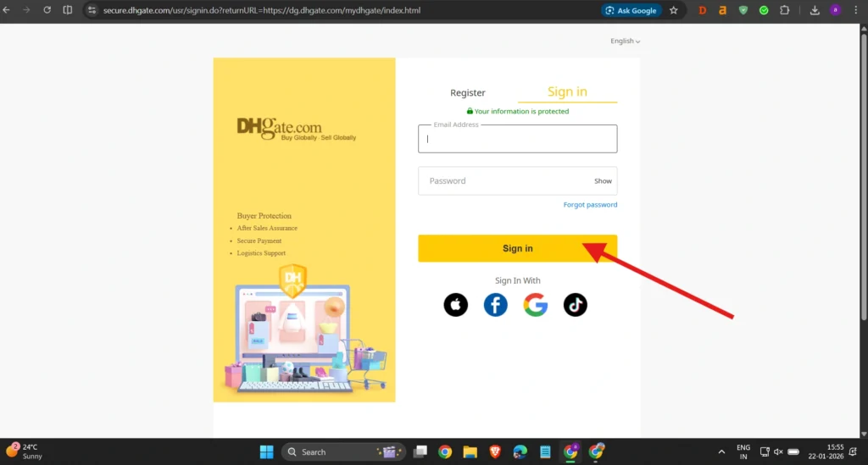The height and width of the screenshot is (465, 868).
Task: Go back using browser back arrow
Action: [7, 10]
